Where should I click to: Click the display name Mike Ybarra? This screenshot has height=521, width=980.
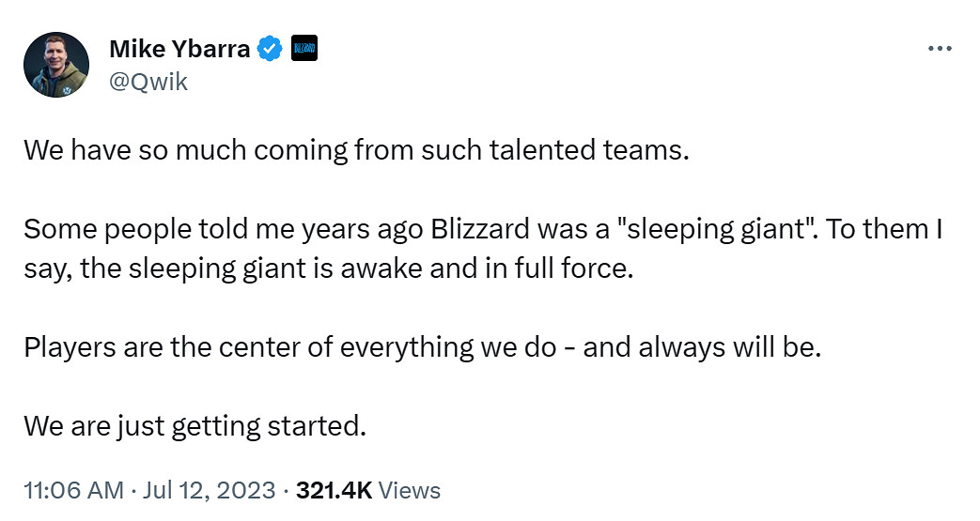pos(179,49)
